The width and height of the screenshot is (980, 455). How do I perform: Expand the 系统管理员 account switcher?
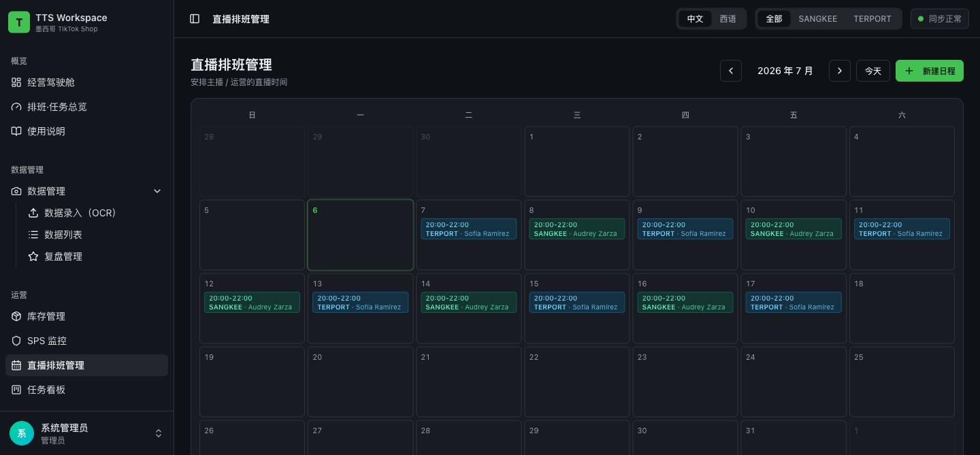[159, 433]
